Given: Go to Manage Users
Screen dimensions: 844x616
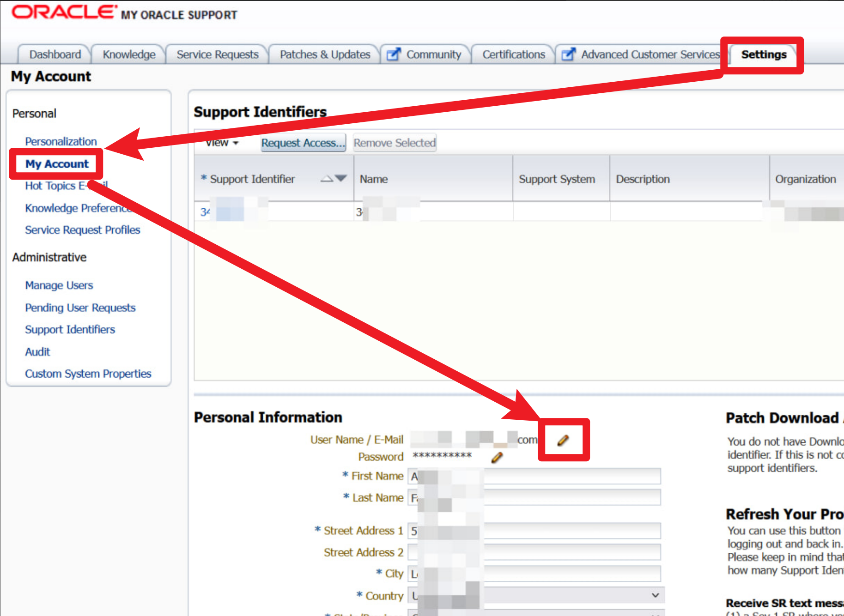Looking at the screenshot, I should 59,285.
